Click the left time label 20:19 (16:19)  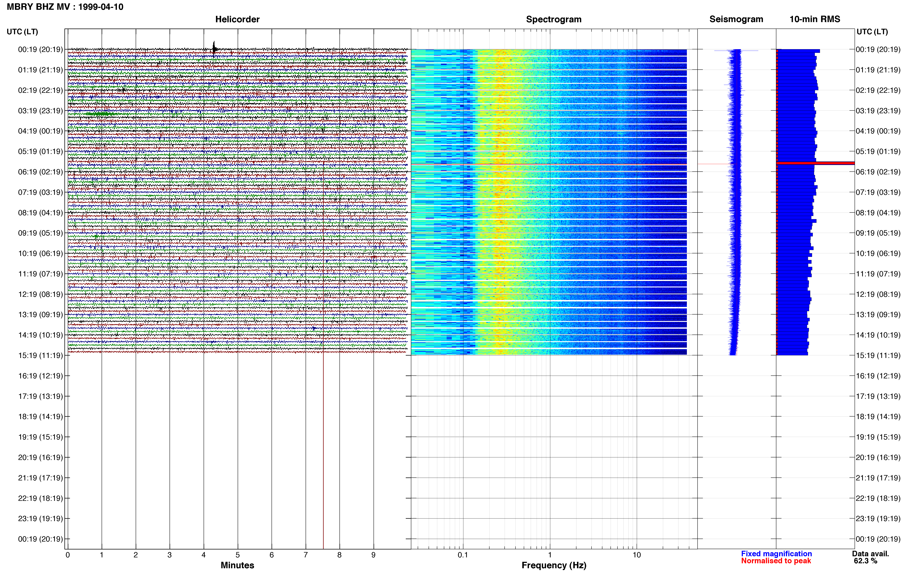[41, 458]
